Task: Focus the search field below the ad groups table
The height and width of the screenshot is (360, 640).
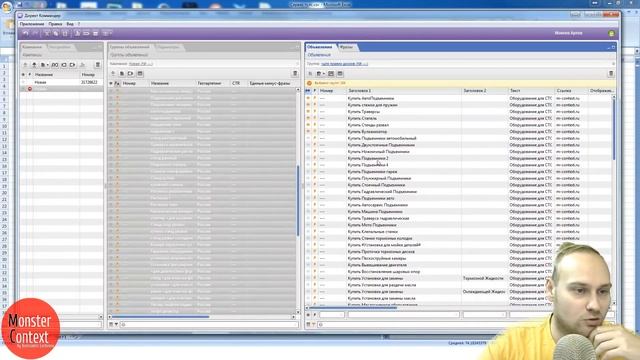Action: [x=209, y=324]
